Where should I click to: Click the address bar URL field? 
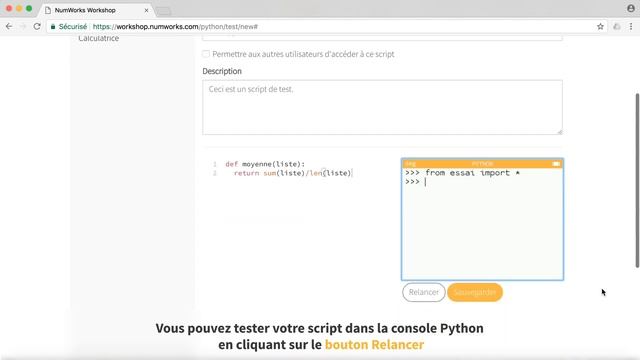(x=327, y=27)
